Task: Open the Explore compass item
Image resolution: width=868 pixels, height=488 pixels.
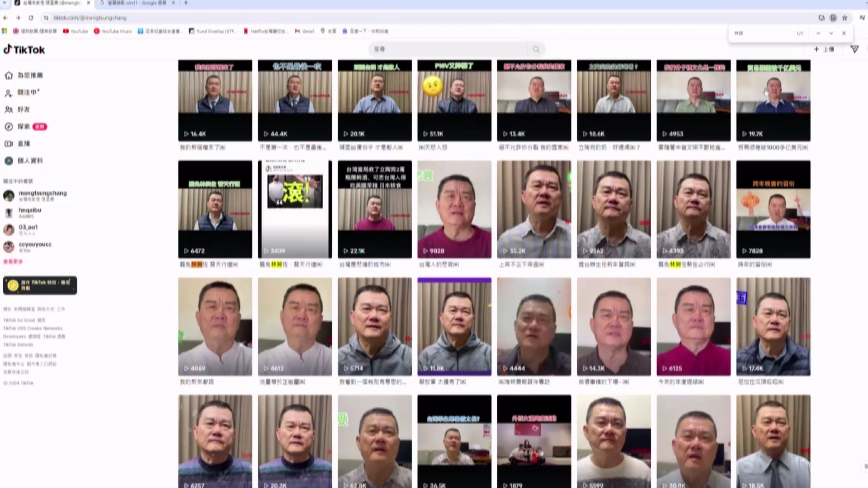Action: (25, 127)
